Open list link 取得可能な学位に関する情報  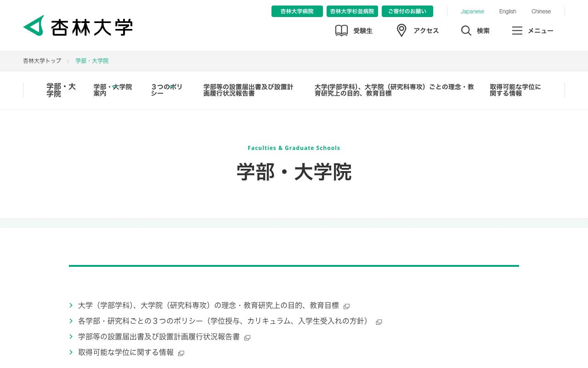click(126, 352)
